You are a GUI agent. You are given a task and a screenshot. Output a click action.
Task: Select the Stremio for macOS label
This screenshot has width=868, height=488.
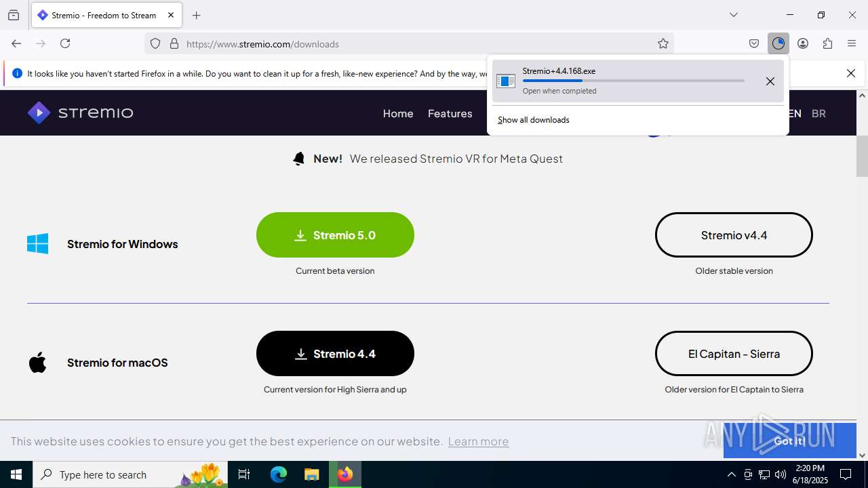click(117, 363)
